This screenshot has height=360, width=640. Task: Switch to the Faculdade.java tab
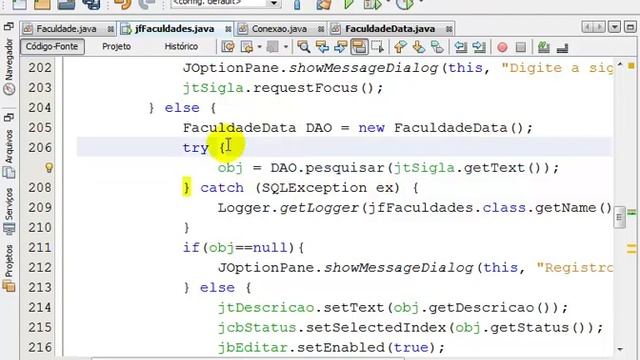point(67,29)
